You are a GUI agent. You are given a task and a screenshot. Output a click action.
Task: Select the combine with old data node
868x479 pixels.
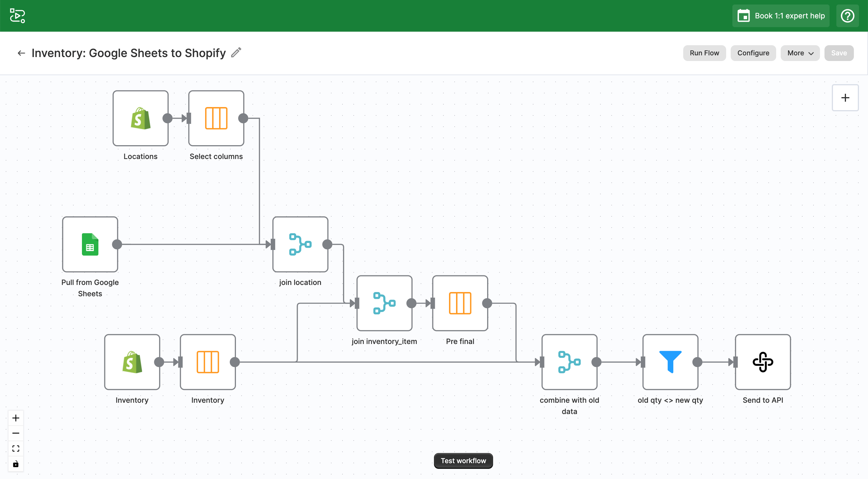pos(569,362)
